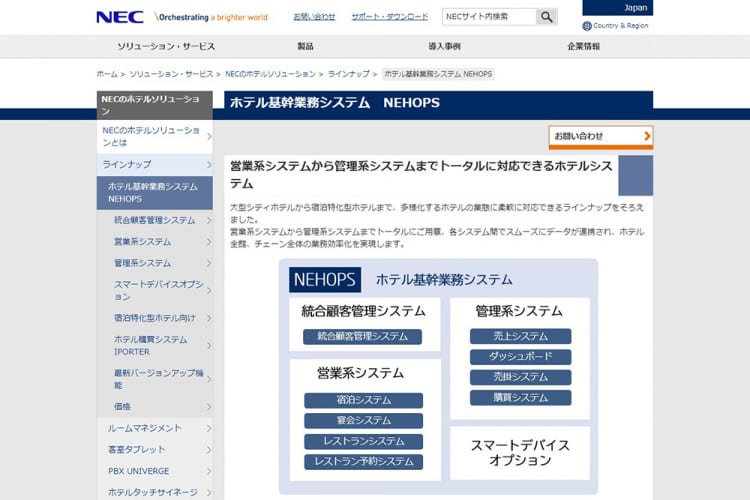Viewport: 750px width, 500px height.
Task: Click diagram button 宴会システム
Action: (364, 421)
